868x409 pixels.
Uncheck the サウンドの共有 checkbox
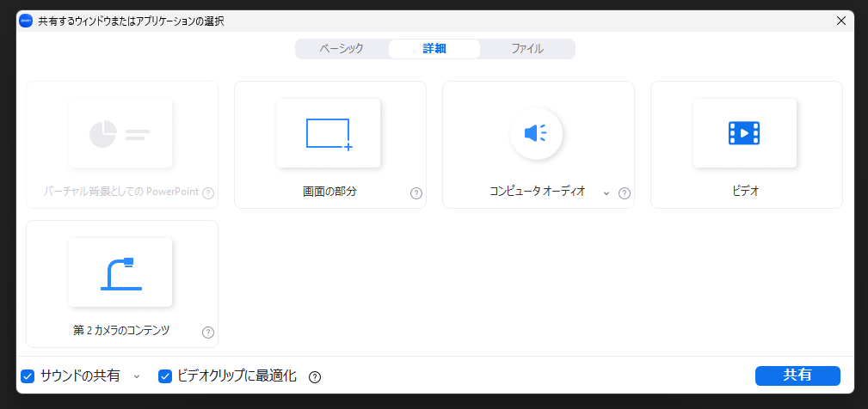pos(28,375)
